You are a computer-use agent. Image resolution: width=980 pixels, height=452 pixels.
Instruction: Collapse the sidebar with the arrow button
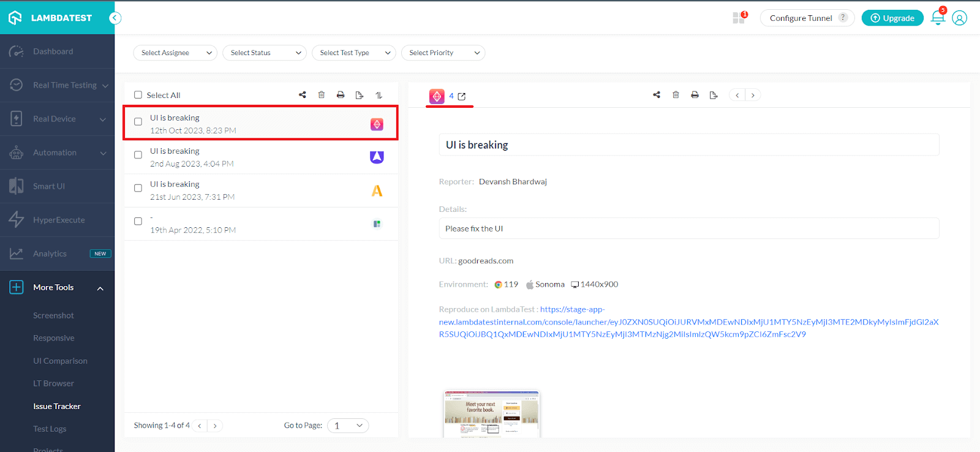[115, 18]
